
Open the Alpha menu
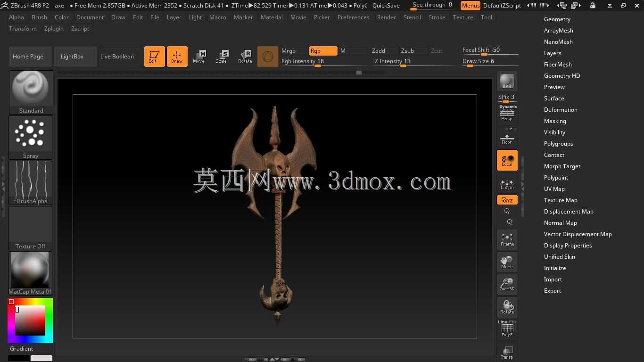pyautogui.click(x=17, y=17)
